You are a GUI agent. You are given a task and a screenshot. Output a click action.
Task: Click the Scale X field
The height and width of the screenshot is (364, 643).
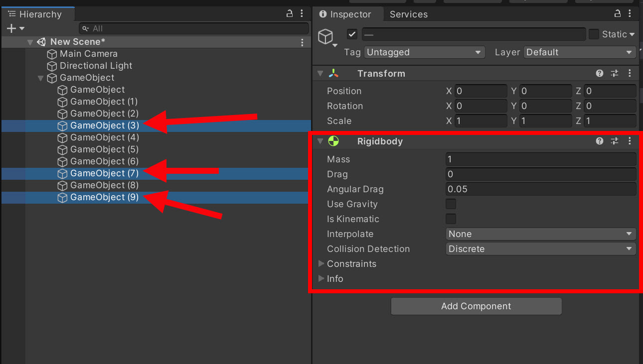[x=481, y=121]
